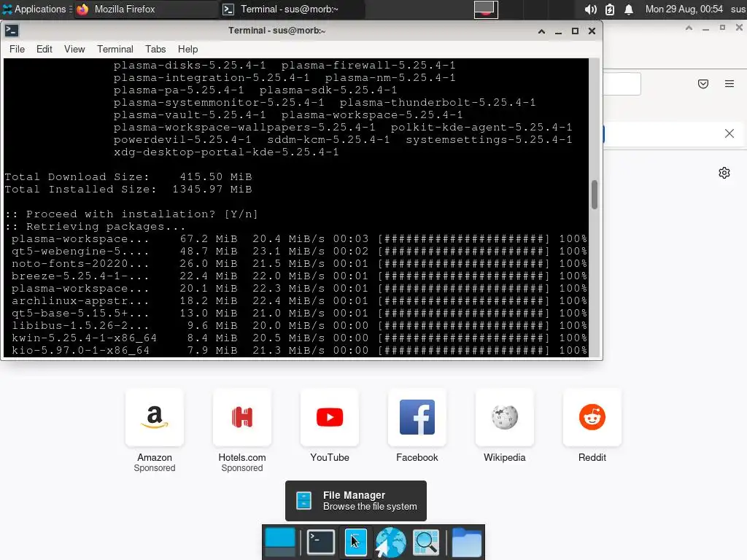Select the Terminal - sus@morb taskbar button
The width and height of the screenshot is (747, 560).
292,9
